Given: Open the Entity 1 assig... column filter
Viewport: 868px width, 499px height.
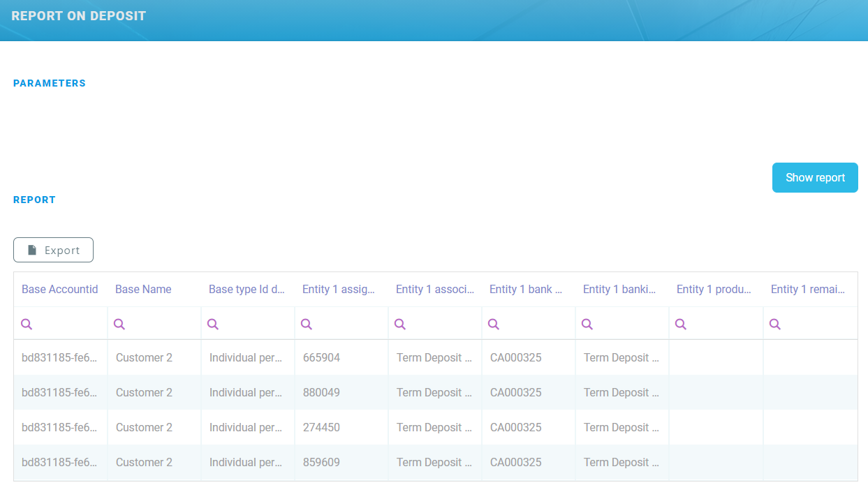Looking at the screenshot, I should (307, 323).
